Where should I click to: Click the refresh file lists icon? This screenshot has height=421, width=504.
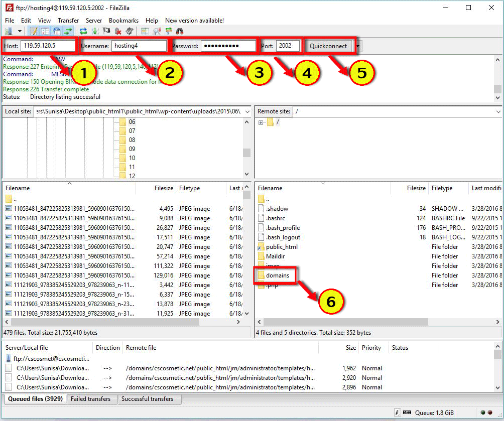point(83,31)
